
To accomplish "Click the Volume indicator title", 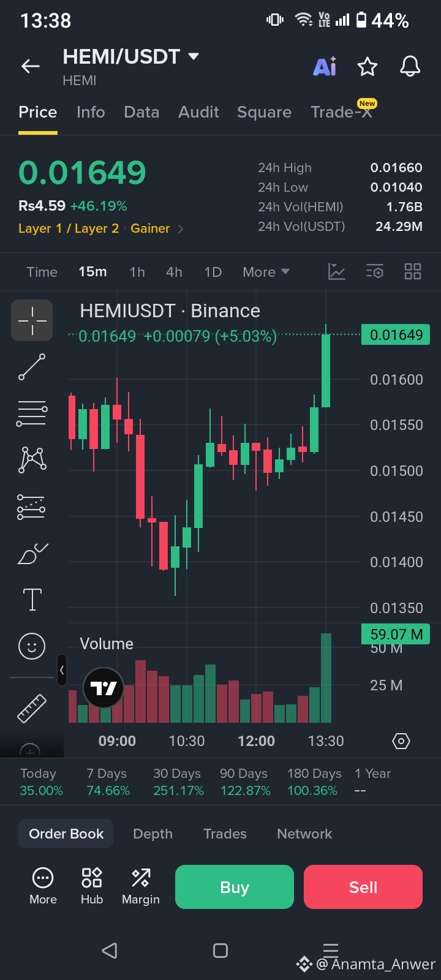I will pos(107,644).
